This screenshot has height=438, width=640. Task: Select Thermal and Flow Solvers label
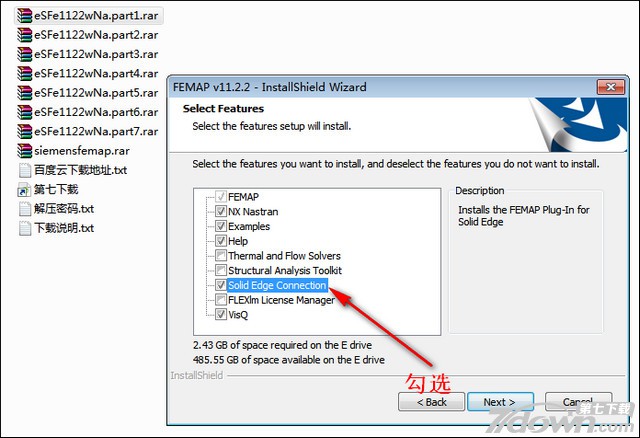284,256
